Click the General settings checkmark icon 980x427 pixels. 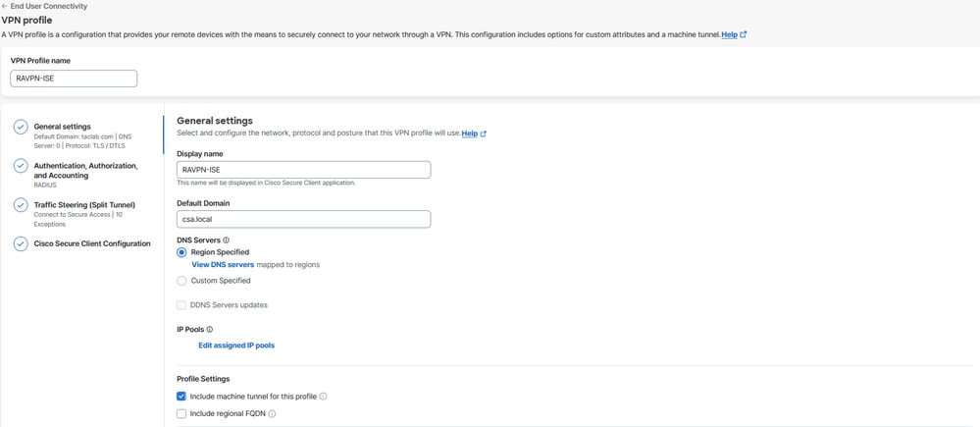21,127
